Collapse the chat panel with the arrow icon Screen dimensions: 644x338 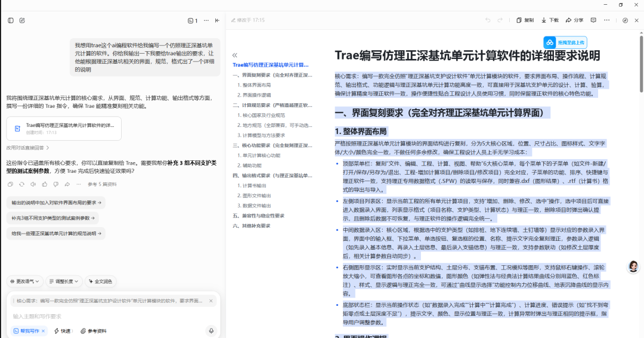[217, 20]
